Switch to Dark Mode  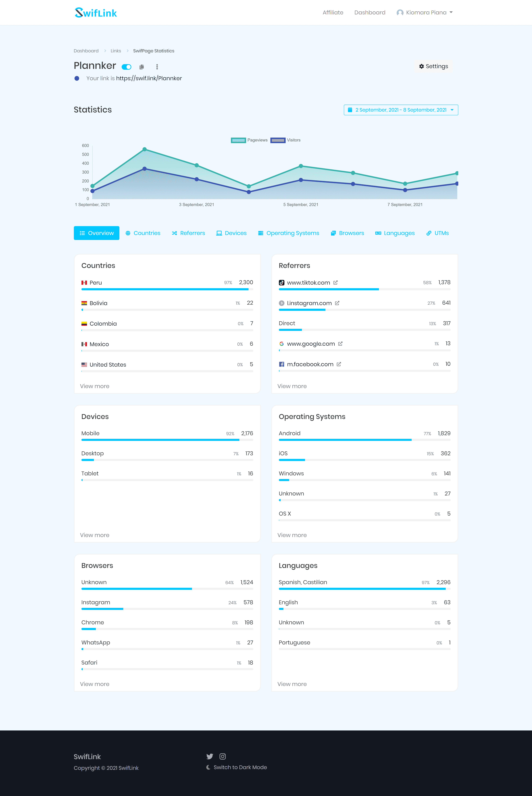click(x=236, y=767)
